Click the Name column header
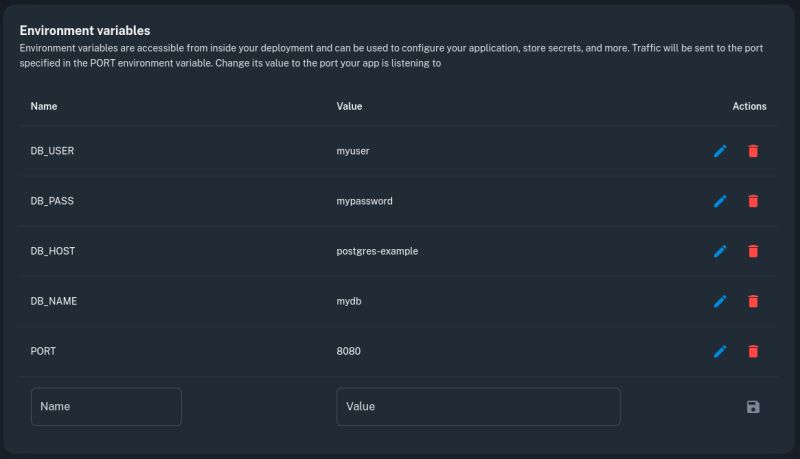Image resolution: width=800 pixels, height=459 pixels. point(43,106)
